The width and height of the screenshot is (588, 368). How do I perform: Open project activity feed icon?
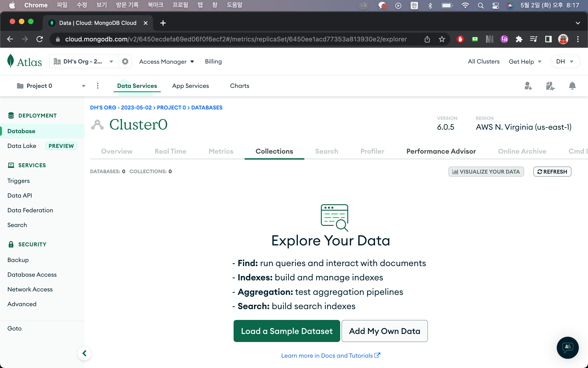click(x=550, y=86)
